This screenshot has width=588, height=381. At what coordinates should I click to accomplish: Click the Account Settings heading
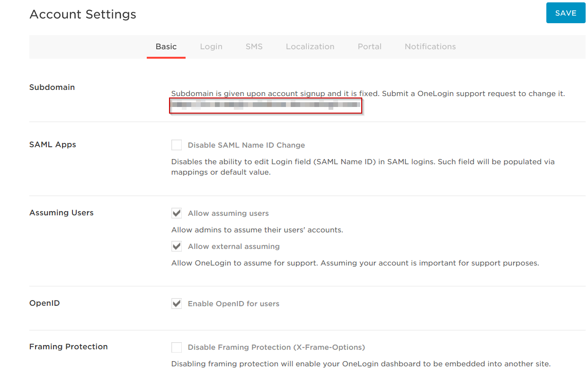83,14
